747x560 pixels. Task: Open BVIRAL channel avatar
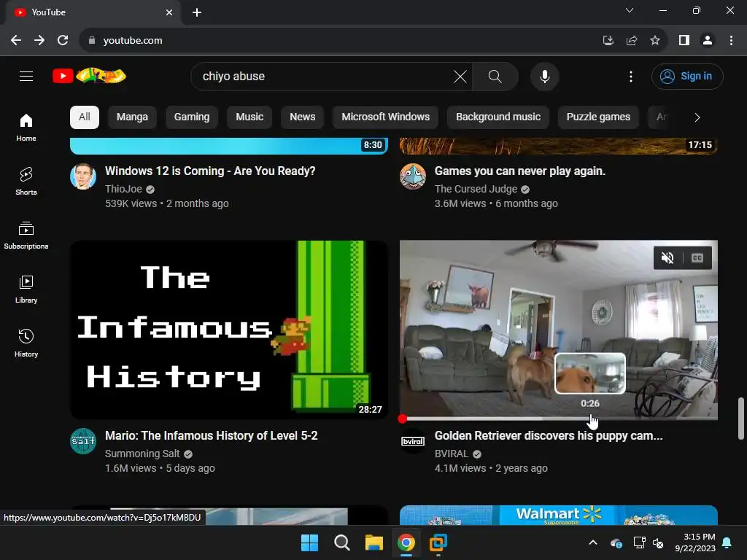[x=413, y=441]
